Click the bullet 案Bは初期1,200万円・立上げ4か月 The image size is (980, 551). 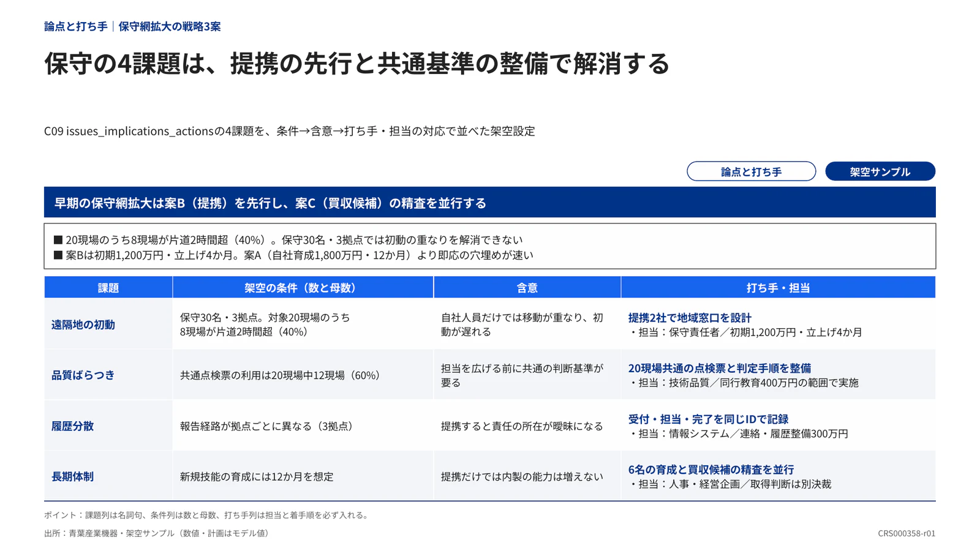click(x=293, y=255)
